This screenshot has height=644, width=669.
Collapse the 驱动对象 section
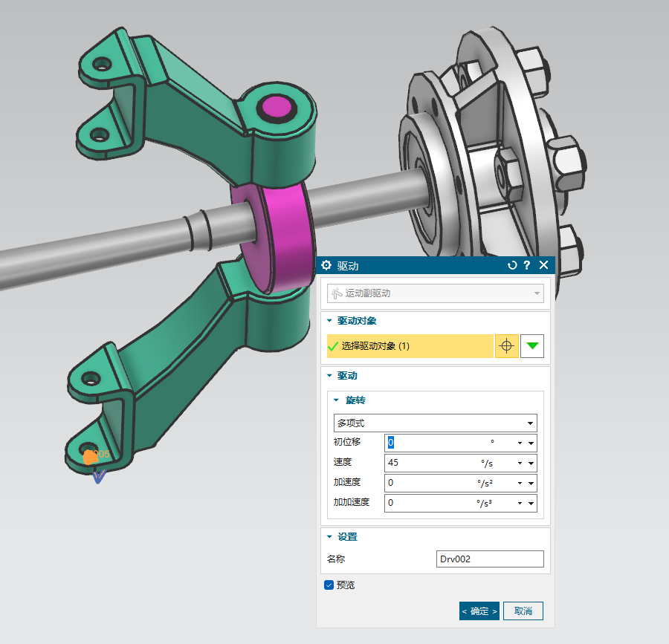(330, 321)
